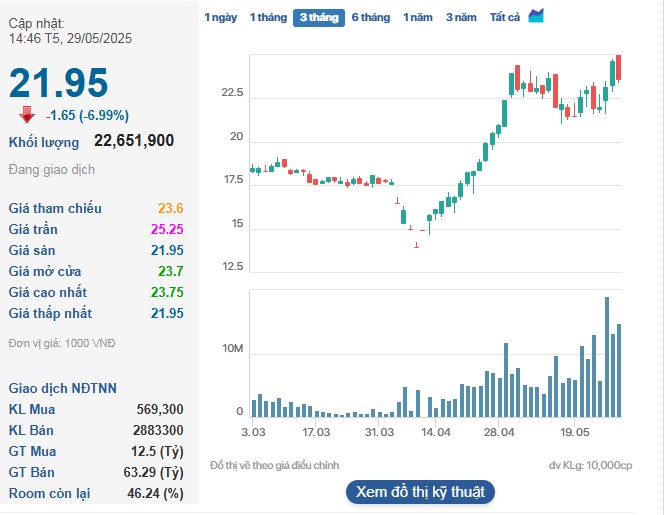Click the 'Giá tham chiếu' value 23.6

(170, 208)
